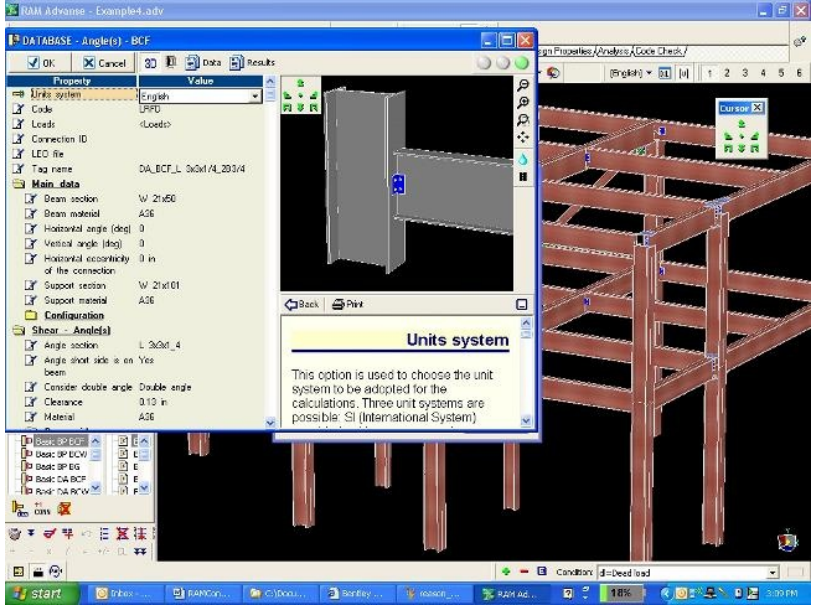Close the Cursor floating palette
This screenshot has width=815, height=605.
click(757, 108)
